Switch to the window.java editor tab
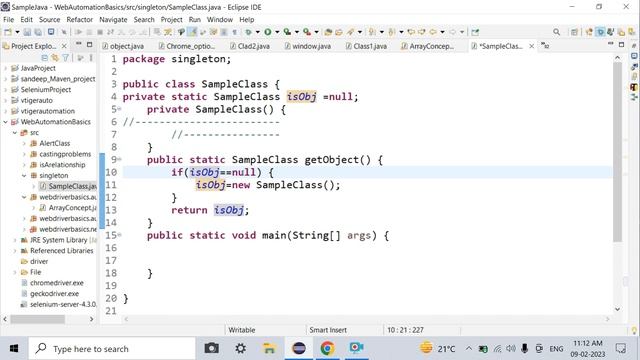Image resolution: width=640 pixels, height=360 pixels. pos(308,46)
